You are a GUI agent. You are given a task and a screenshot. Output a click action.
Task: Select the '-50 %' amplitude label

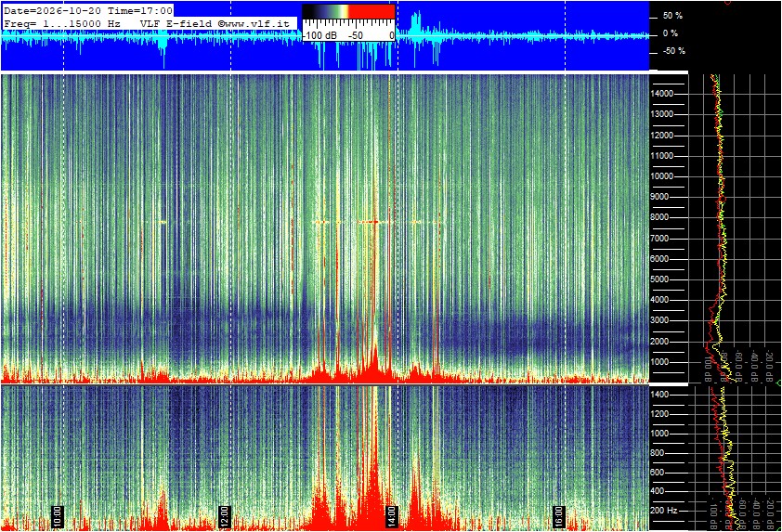pyautogui.click(x=673, y=51)
